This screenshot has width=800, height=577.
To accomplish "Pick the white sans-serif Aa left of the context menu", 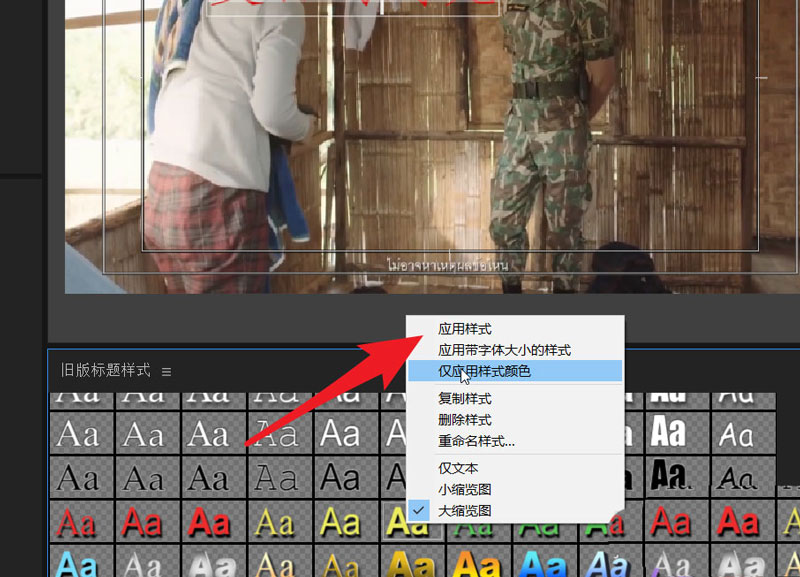I will (346, 434).
